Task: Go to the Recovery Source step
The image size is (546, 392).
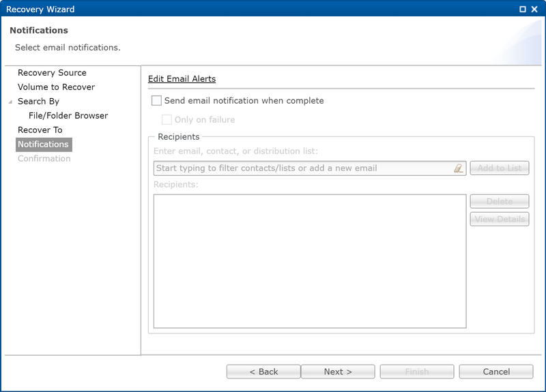Action: 52,73
